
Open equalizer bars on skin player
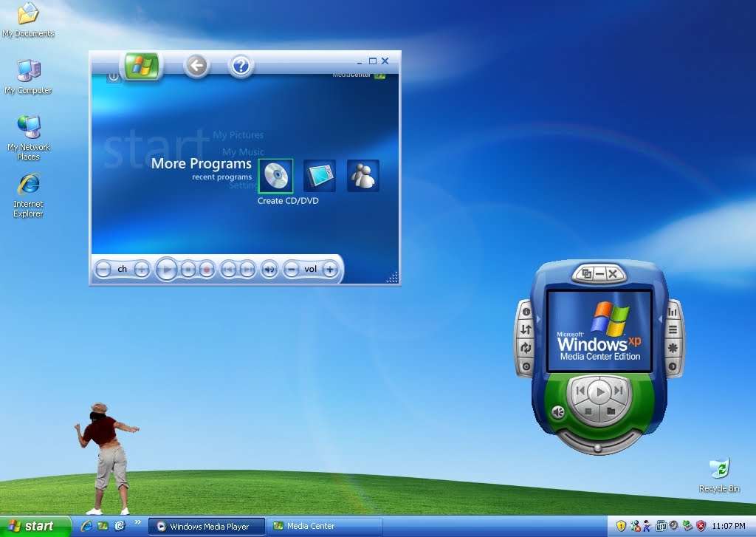tap(673, 312)
